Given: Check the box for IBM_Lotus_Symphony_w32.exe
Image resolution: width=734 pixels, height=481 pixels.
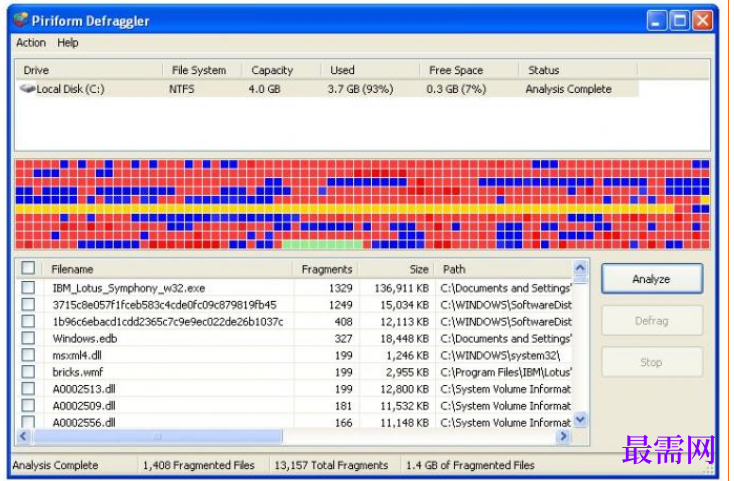Looking at the screenshot, I should tap(28, 287).
